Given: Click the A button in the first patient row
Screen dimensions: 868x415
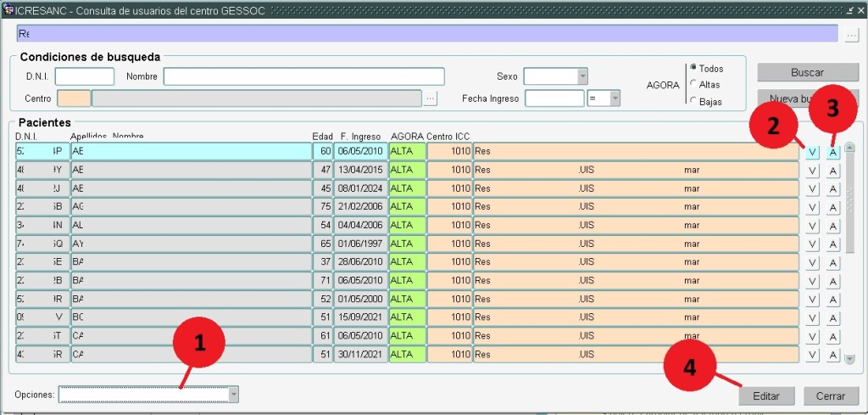Looking at the screenshot, I should tap(833, 152).
